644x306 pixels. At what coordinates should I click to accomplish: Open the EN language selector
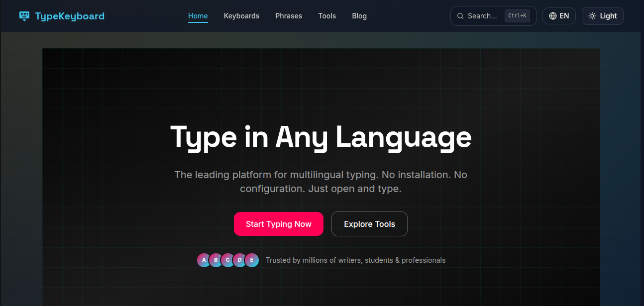pyautogui.click(x=559, y=16)
